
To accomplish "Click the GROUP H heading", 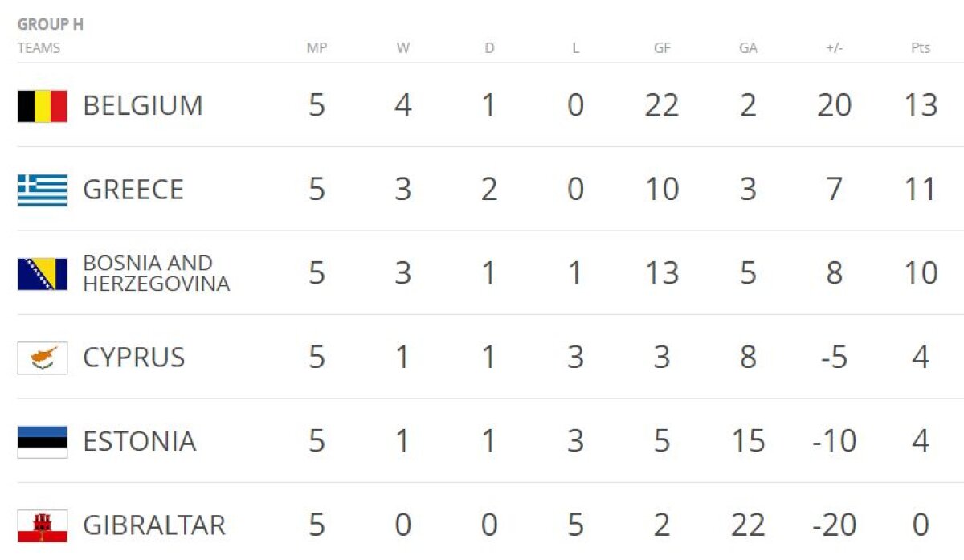I will coord(51,25).
